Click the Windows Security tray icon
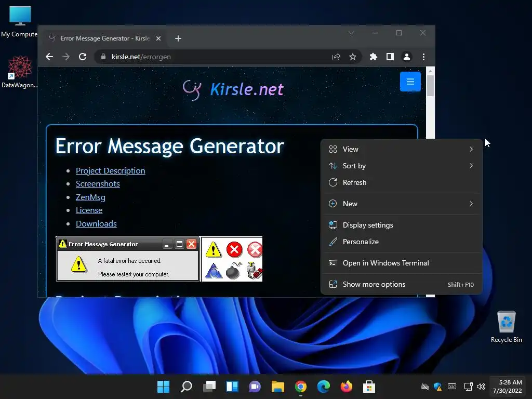 [437, 387]
